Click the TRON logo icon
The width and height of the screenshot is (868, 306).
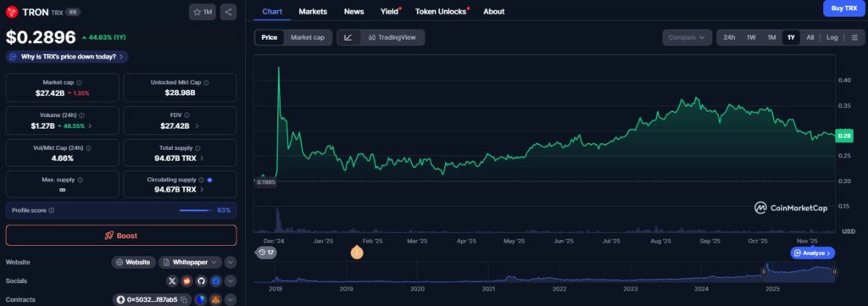tap(12, 12)
